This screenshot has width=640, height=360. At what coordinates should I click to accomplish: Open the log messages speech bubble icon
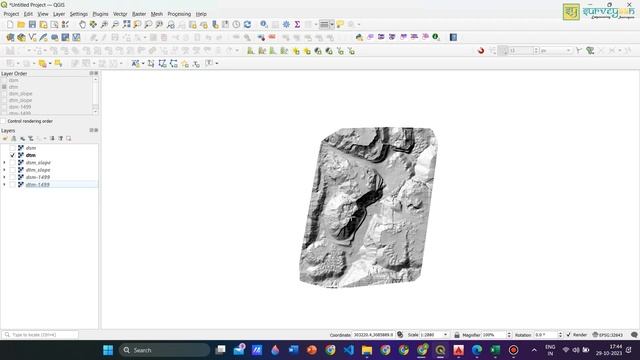point(634,335)
